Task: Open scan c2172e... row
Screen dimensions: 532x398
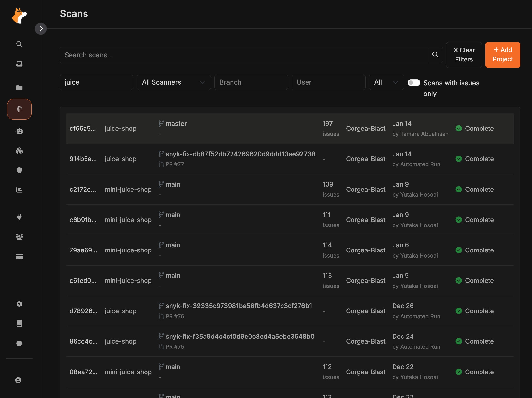Action: tap(290, 189)
